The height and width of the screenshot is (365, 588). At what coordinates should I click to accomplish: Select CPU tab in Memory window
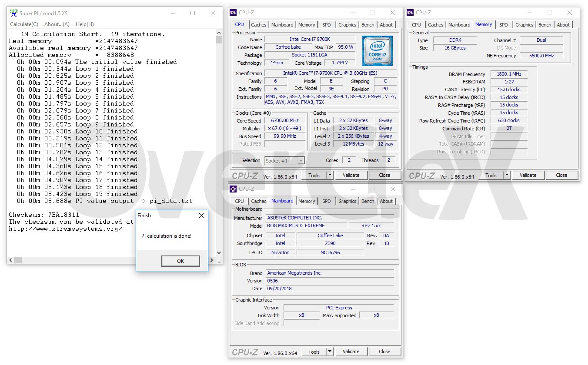coord(416,25)
